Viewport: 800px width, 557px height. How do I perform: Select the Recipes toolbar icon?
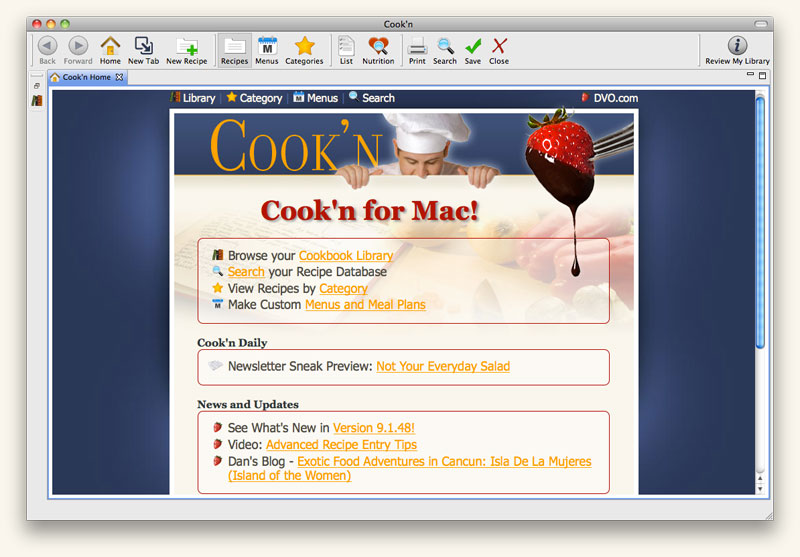[x=234, y=50]
